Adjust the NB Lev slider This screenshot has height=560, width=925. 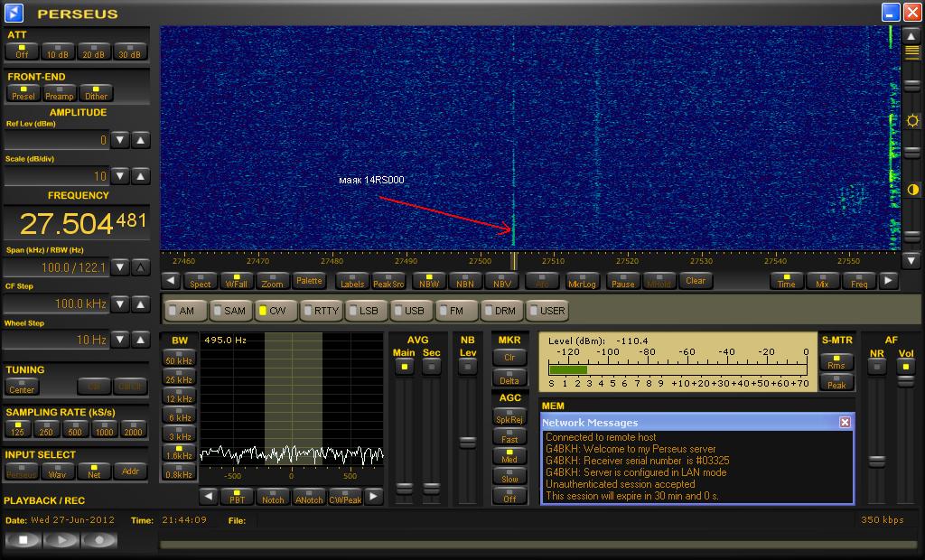(x=467, y=442)
